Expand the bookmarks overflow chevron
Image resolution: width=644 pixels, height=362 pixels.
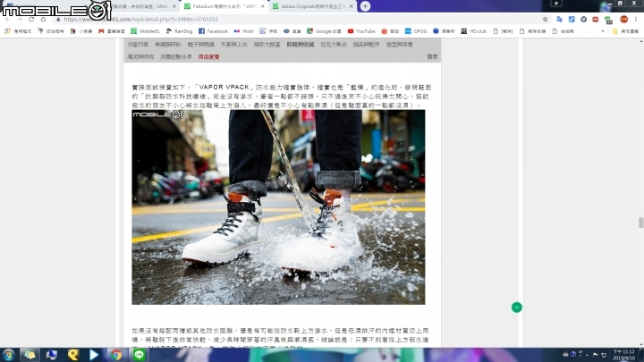point(603,31)
